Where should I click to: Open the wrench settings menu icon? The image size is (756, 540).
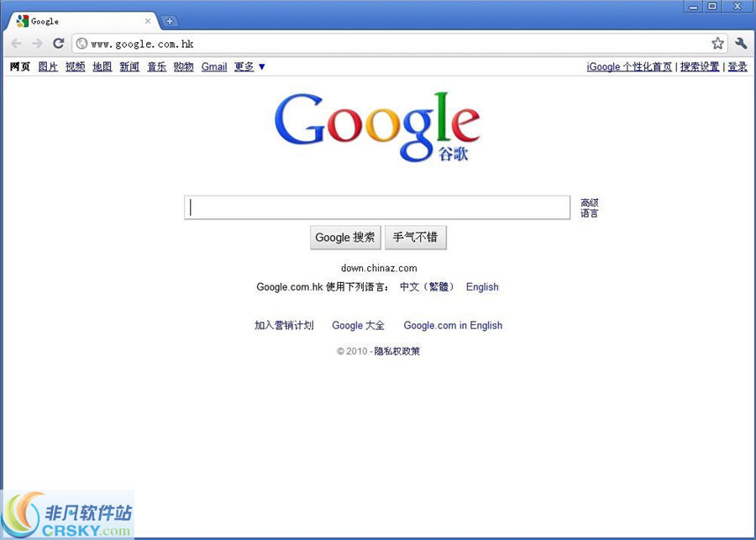pyautogui.click(x=741, y=43)
